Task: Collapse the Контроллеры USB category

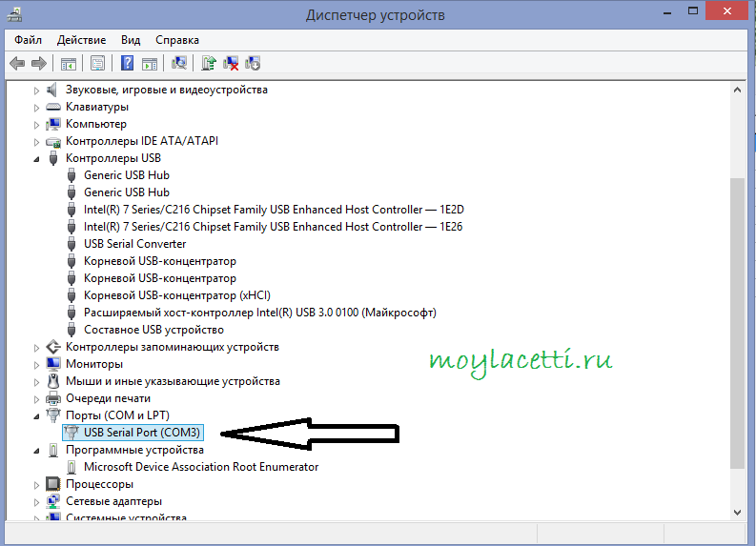Action: pyautogui.click(x=37, y=158)
